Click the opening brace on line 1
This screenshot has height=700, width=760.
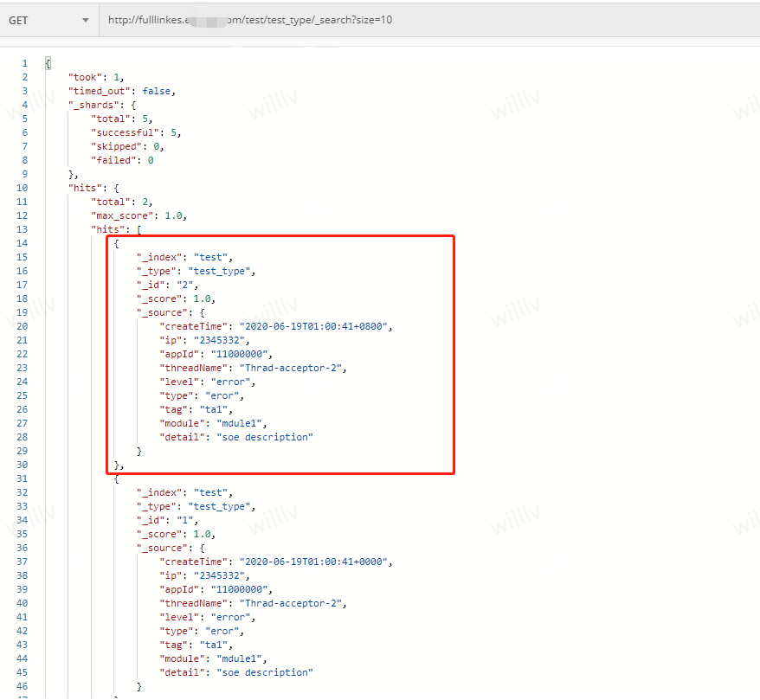point(48,63)
